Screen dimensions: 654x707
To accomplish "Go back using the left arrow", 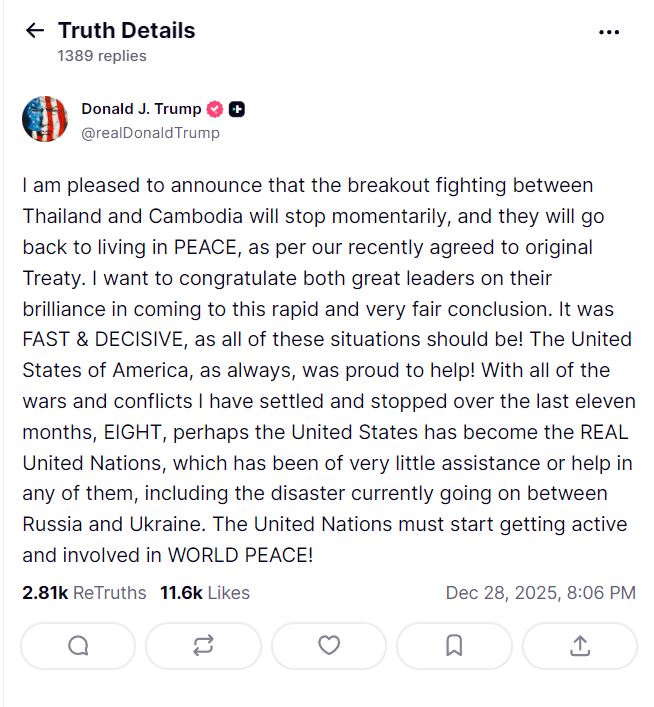I will point(35,31).
